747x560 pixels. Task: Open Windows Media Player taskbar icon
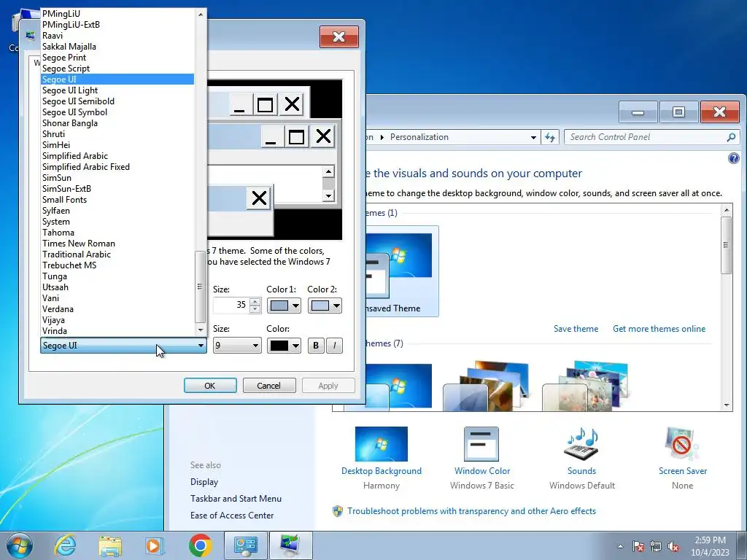click(x=155, y=545)
